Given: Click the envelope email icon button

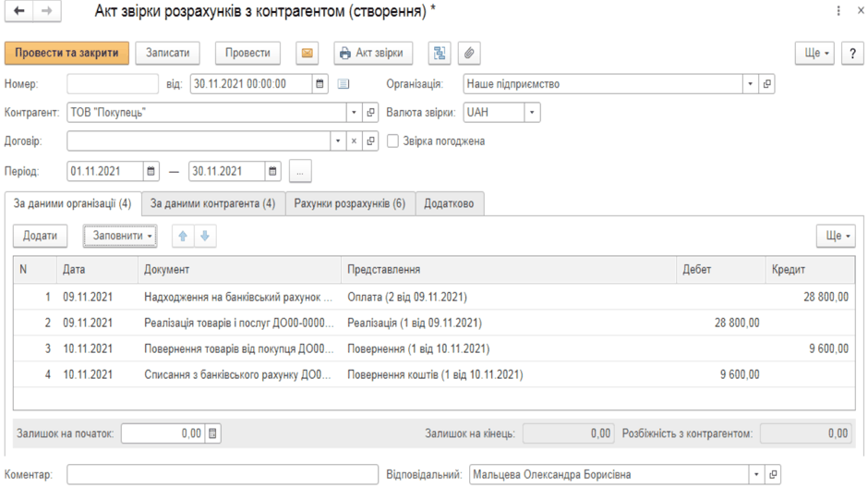Looking at the screenshot, I should tap(307, 54).
